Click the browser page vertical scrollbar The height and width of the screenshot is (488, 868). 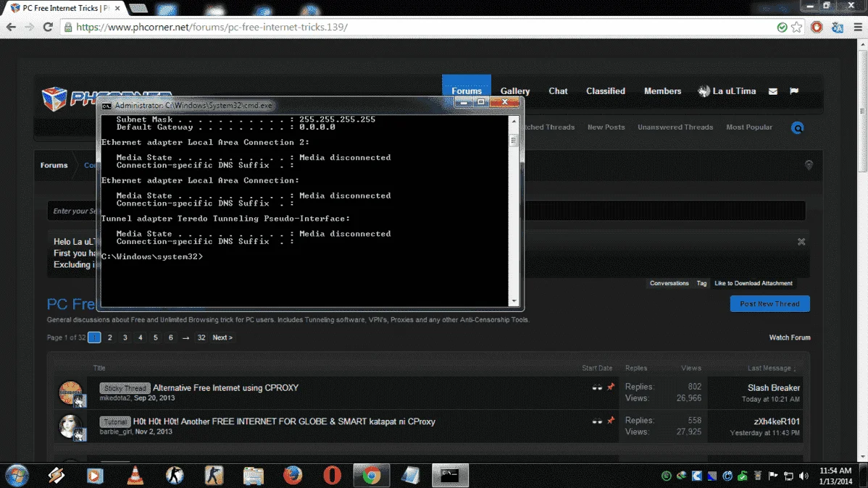(x=862, y=111)
